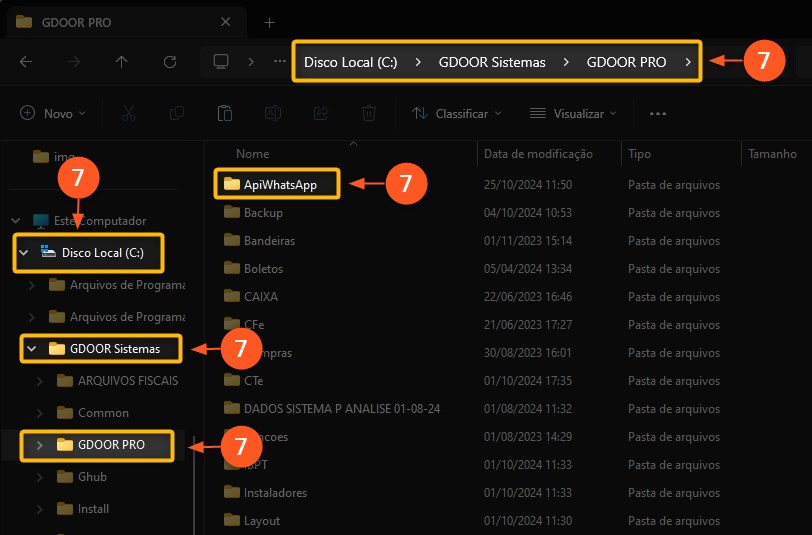Image resolution: width=812 pixels, height=535 pixels.
Task: Open the three-dot See more toolbar menu
Action: tap(657, 114)
